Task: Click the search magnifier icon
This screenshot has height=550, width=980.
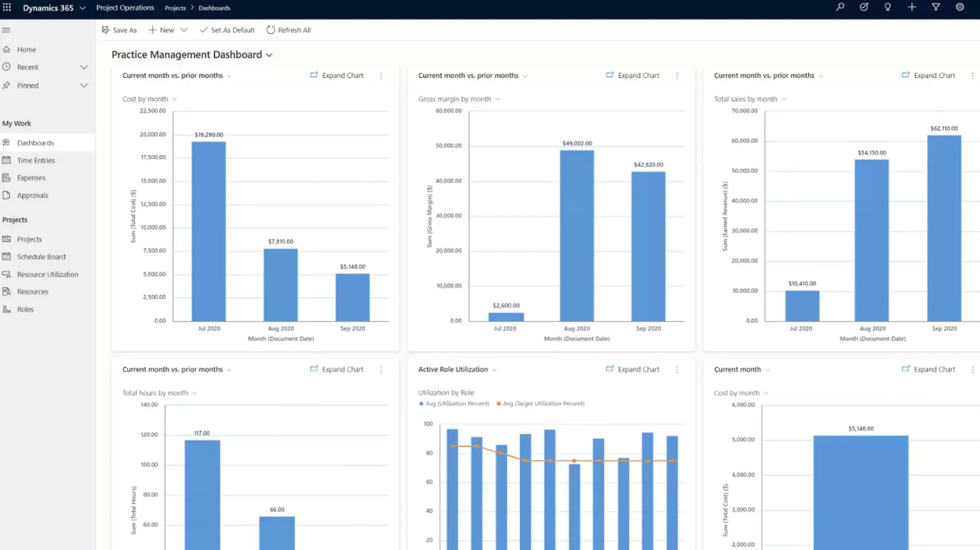Action: pyautogui.click(x=840, y=7)
